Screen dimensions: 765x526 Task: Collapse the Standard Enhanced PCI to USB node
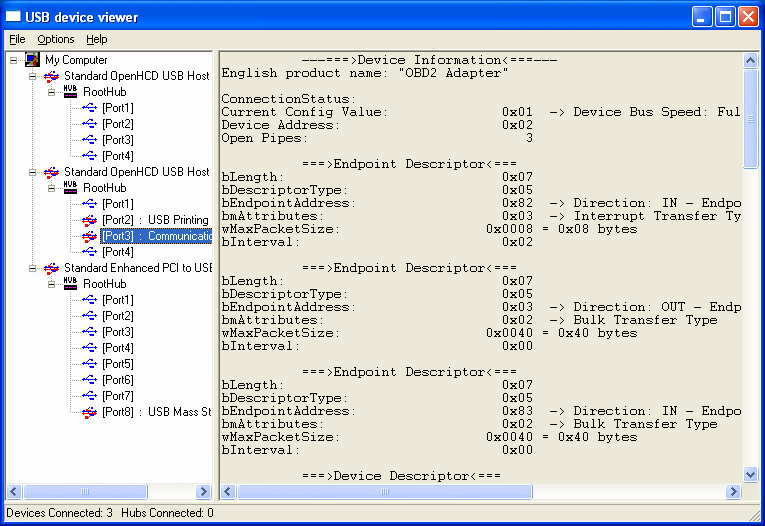point(33,268)
